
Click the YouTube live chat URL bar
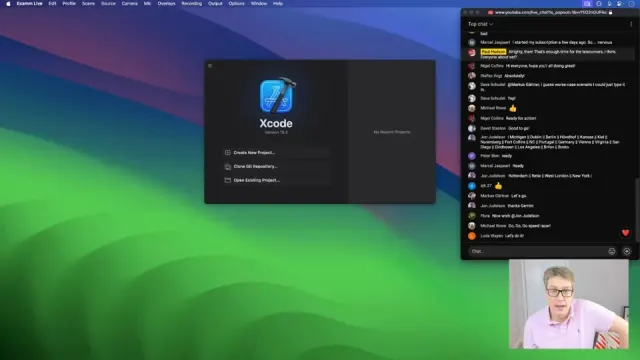(550, 13)
